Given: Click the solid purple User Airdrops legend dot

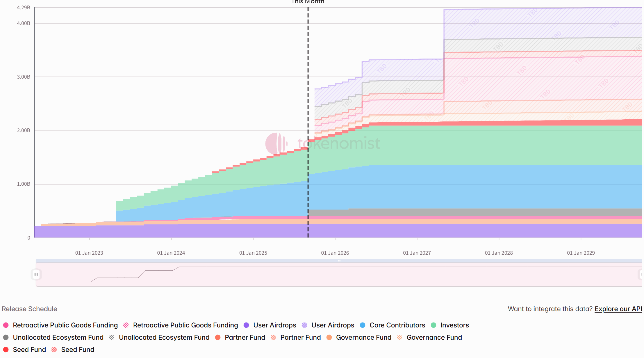Looking at the screenshot, I should click(x=246, y=325).
